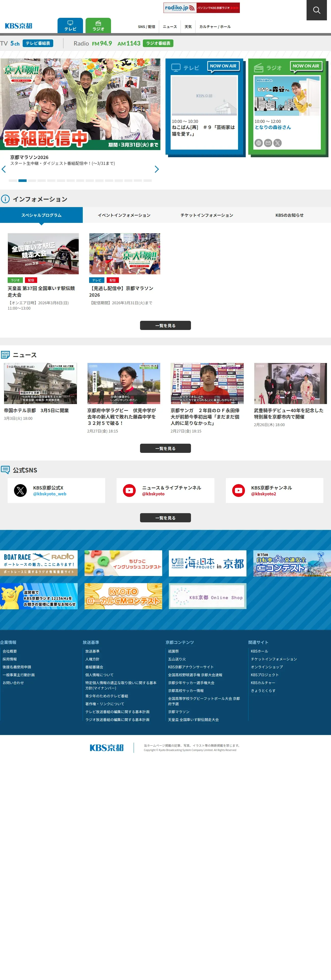Viewport: 331px width, 980px height.
Task: Open お問い合わせ footer link
Action: (13, 683)
